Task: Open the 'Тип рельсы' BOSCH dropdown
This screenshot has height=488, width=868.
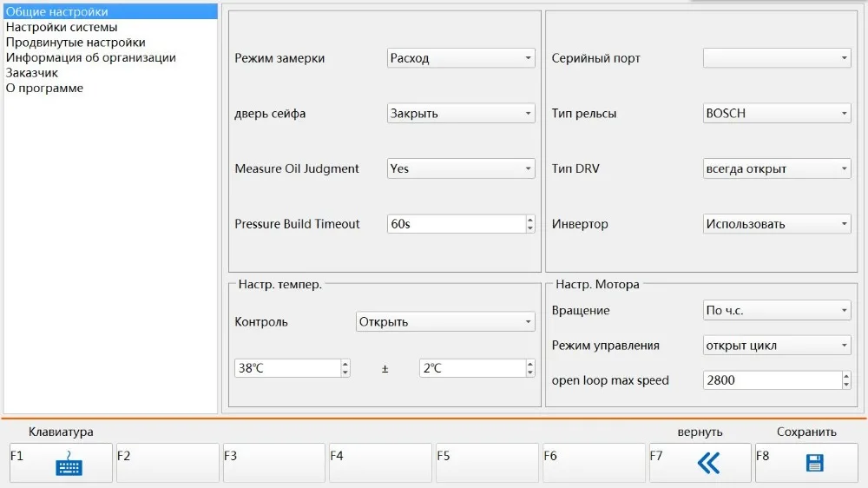Action: 777,114
